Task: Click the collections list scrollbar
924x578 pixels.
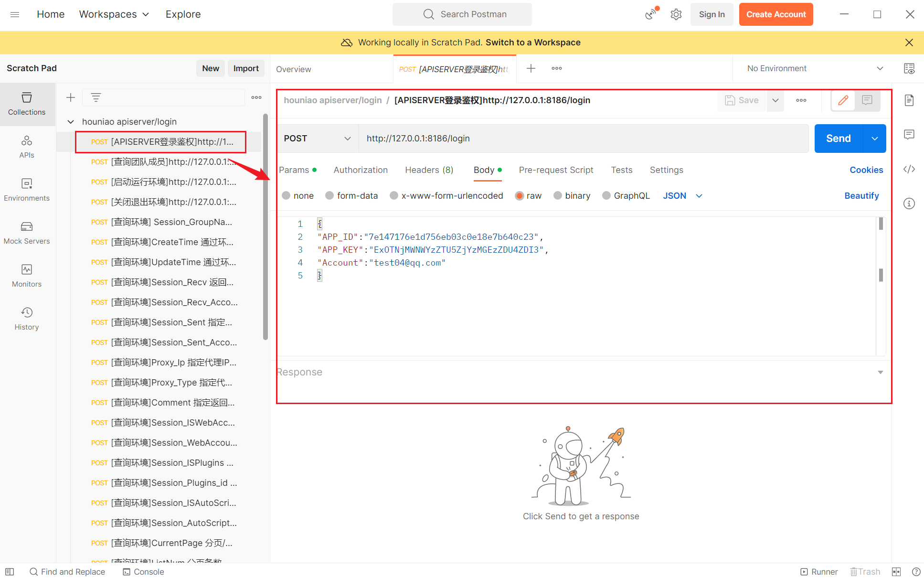Action: click(x=266, y=227)
